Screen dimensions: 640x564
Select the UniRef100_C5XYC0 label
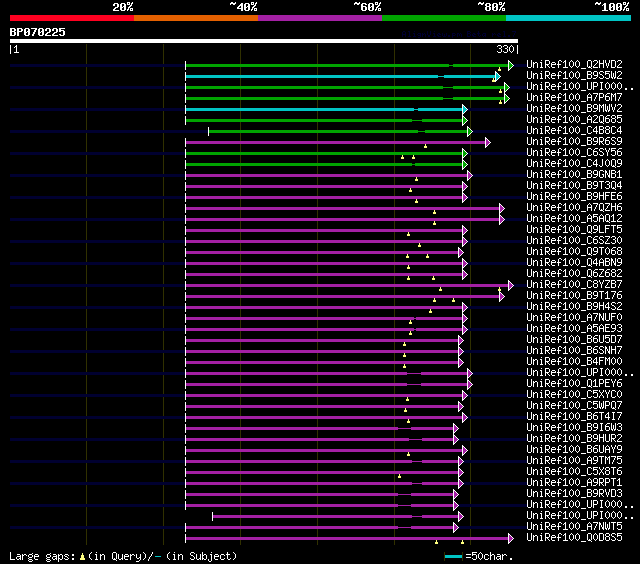point(574,395)
